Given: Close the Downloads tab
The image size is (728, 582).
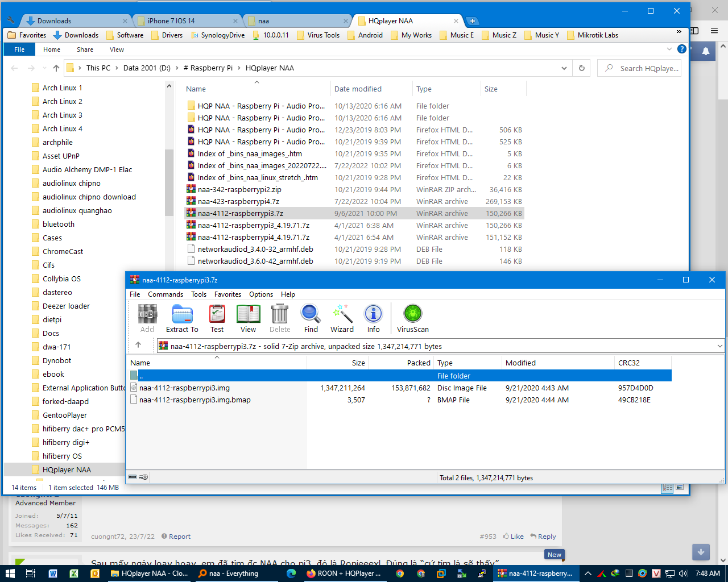Looking at the screenshot, I should click(x=125, y=21).
